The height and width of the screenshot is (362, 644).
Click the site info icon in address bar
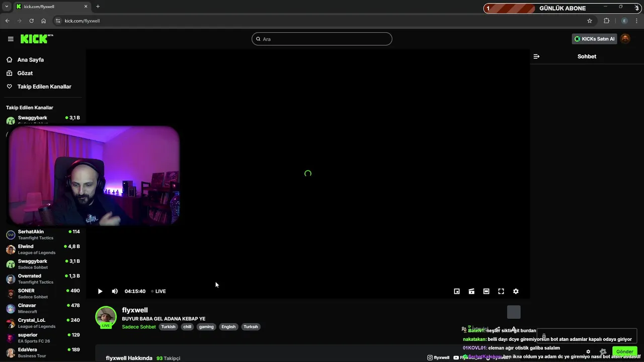tap(58, 21)
